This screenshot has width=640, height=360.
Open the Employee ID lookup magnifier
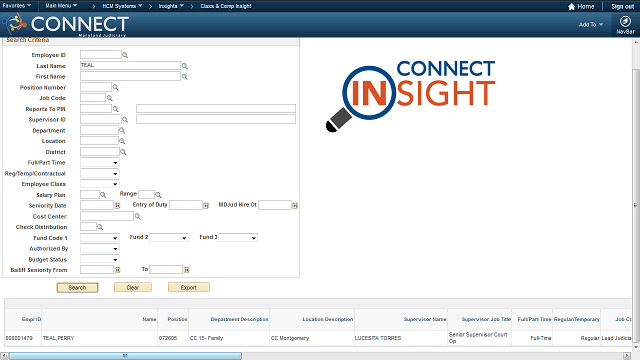[125, 55]
